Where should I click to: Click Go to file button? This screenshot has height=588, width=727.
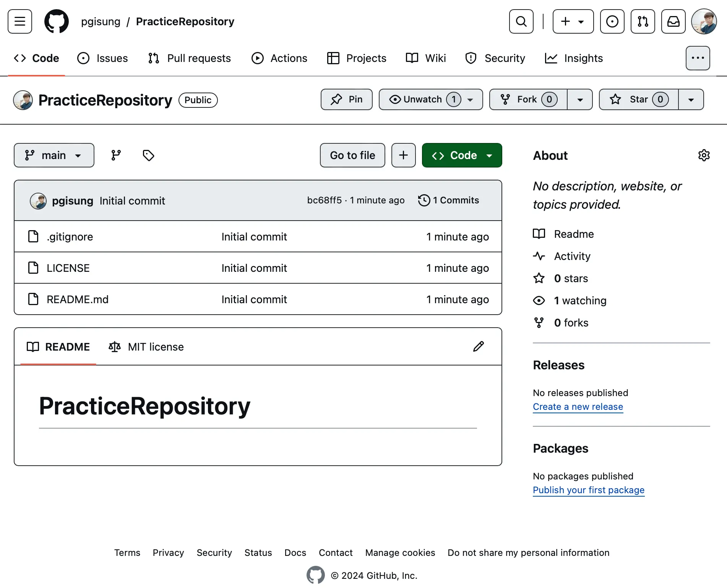(352, 155)
